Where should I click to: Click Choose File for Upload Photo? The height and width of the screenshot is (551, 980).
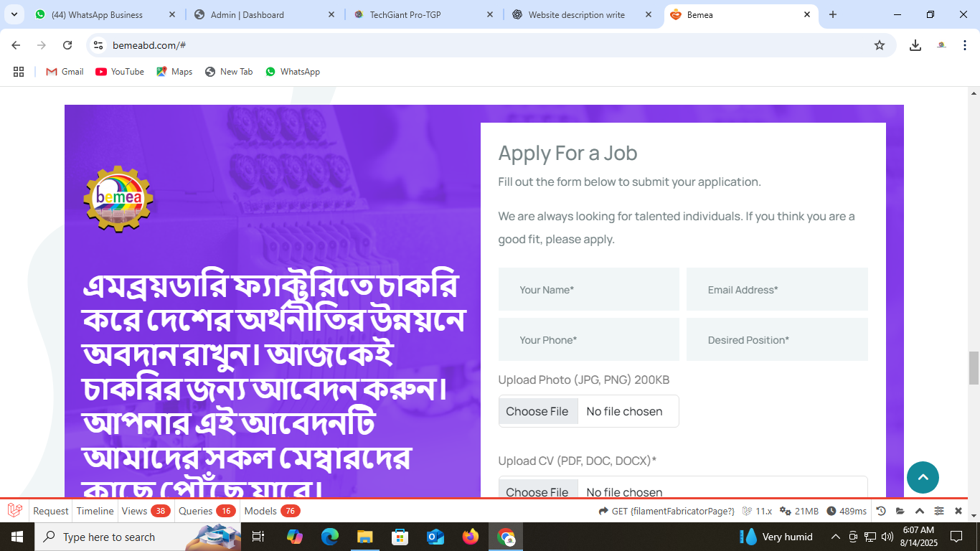tap(537, 411)
